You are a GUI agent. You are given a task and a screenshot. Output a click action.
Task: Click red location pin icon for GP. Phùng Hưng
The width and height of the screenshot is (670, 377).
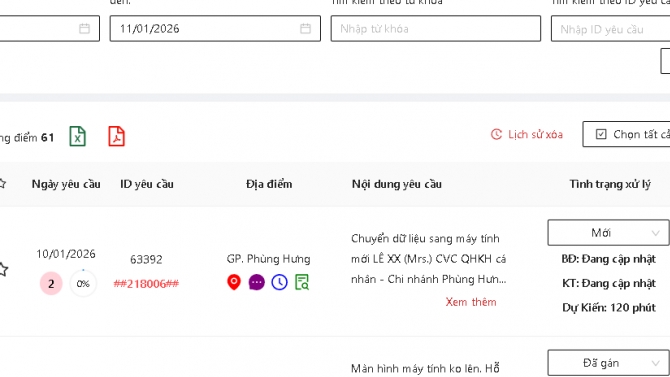[234, 283]
